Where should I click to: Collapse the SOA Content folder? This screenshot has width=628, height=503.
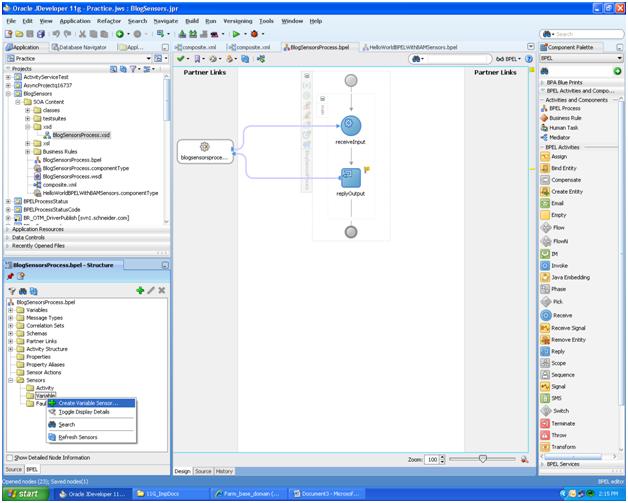click(x=18, y=102)
